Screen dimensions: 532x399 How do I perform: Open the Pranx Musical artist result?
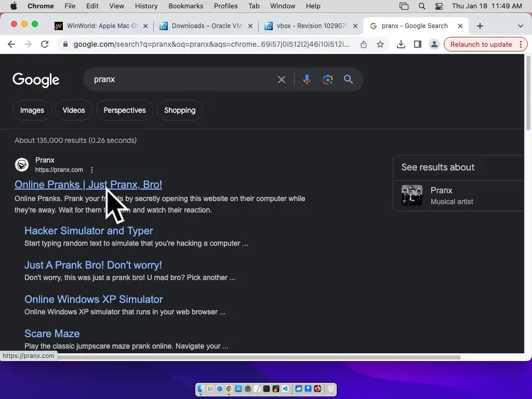(458, 195)
